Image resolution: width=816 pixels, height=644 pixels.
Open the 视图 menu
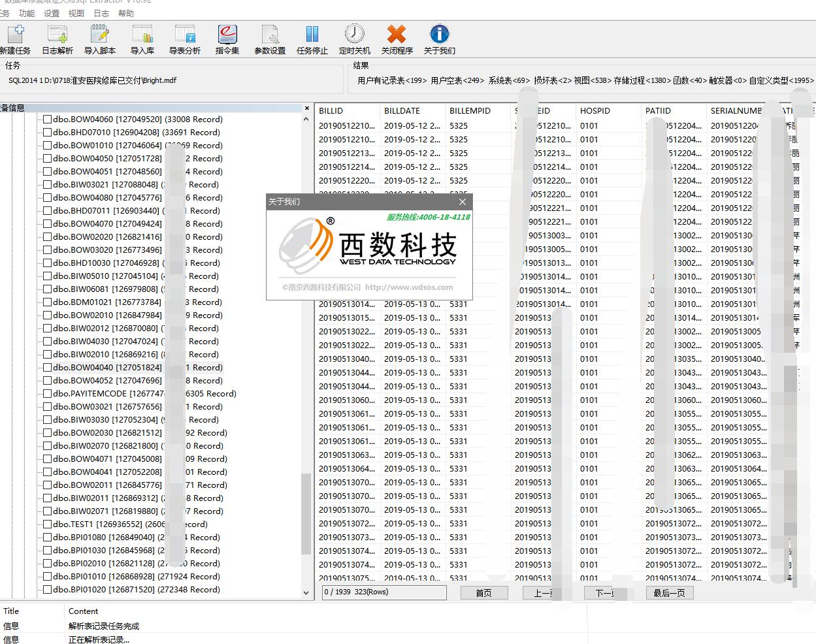(76, 13)
